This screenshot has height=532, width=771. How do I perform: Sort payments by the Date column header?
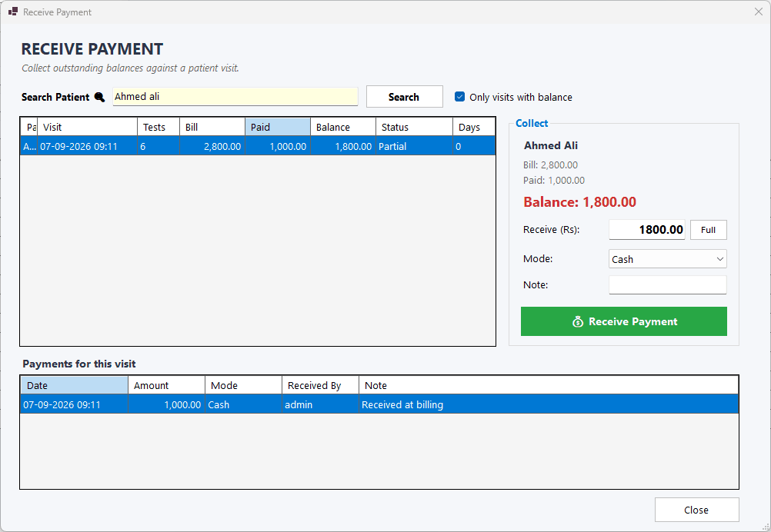click(74, 386)
